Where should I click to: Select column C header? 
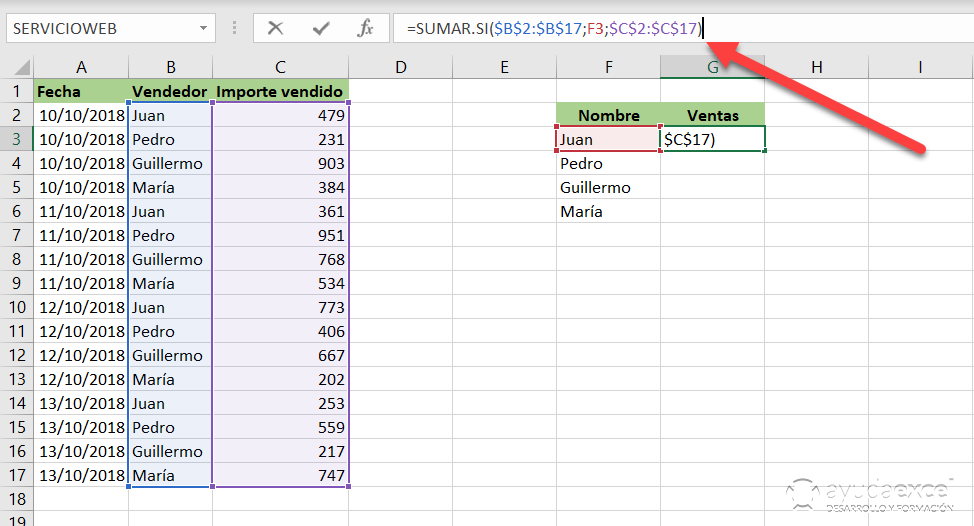point(281,67)
